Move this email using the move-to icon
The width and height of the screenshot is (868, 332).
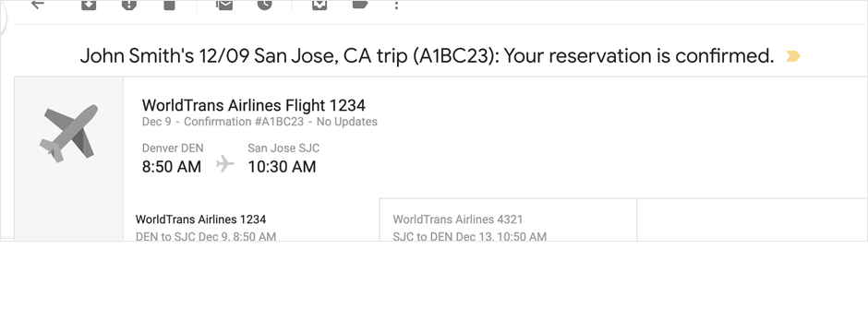coord(319,5)
